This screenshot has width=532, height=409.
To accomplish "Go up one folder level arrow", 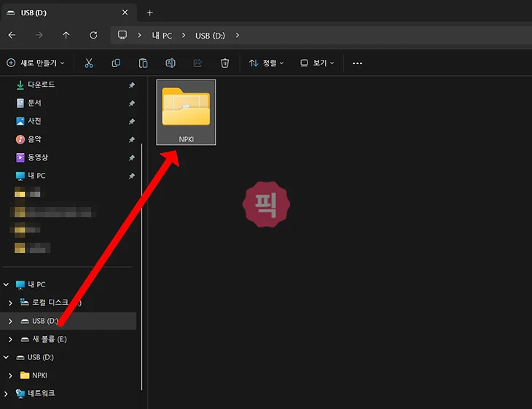I will pyautogui.click(x=66, y=35).
